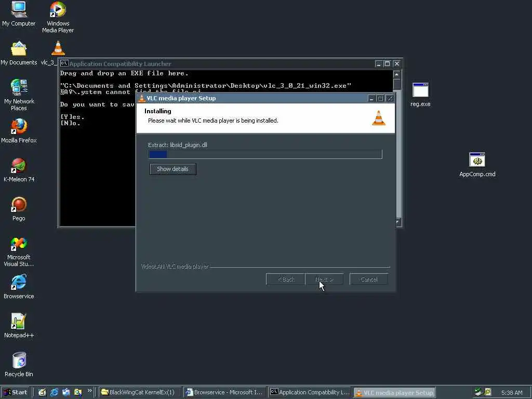Click the first system tray icon
This screenshot has width=532, height=399.
[x=478, y=392]
